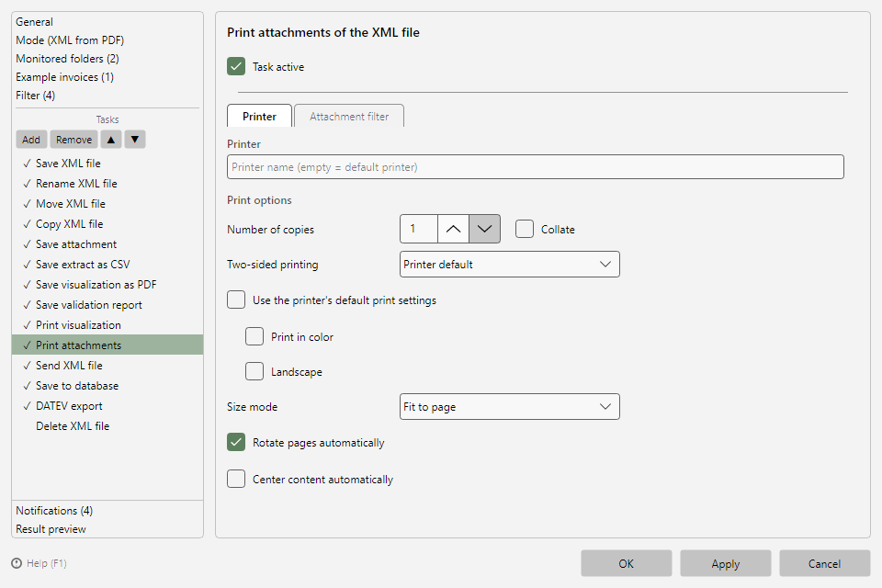This screenshot has height=588, width=882.
Task: Enable Center content automatically
Action: (236, 479)
